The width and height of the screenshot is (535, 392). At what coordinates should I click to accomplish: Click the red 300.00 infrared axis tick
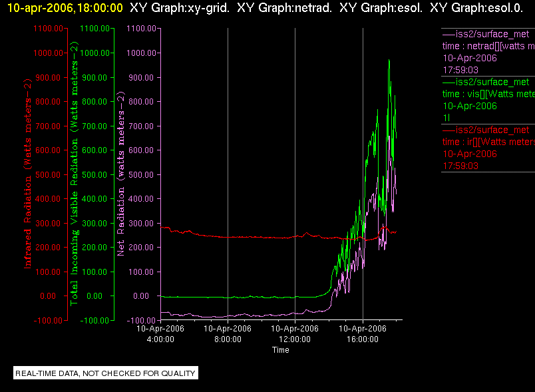pyautogui.click(x=48, y=224)
